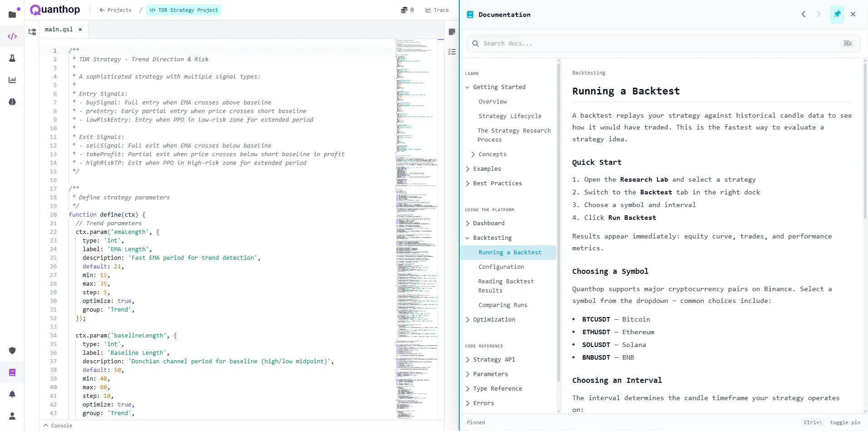Click the Quanthop logo
The height and width of the screenshot is (431, 868).
point(55,10)
